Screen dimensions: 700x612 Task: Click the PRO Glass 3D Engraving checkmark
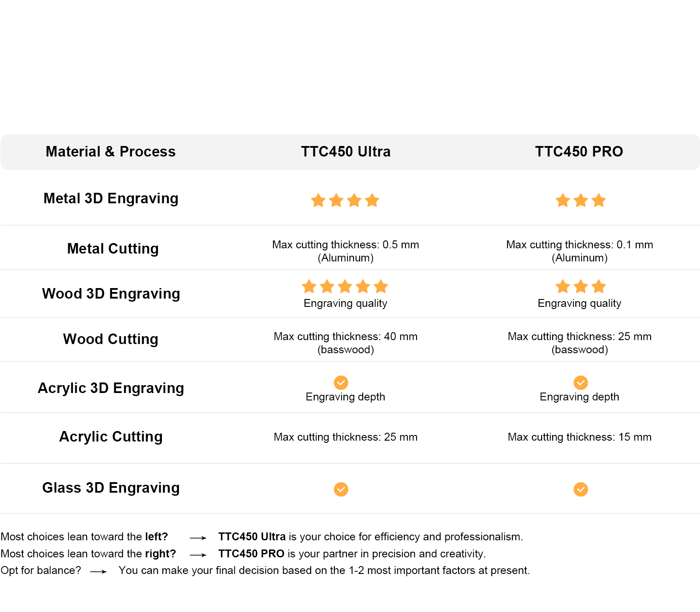tap(581, 489)
